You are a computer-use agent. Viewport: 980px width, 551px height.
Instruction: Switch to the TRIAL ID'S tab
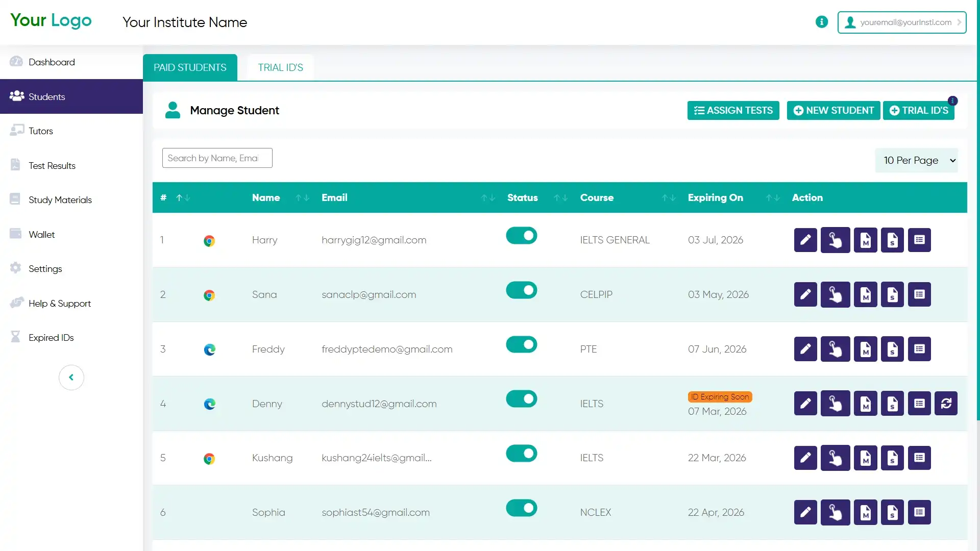280,67
